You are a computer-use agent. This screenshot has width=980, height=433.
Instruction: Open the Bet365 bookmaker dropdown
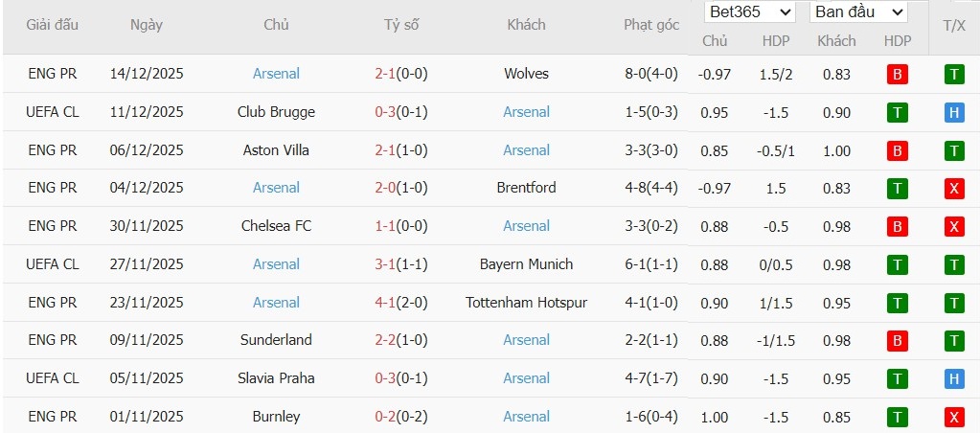[x=750, y=12]
